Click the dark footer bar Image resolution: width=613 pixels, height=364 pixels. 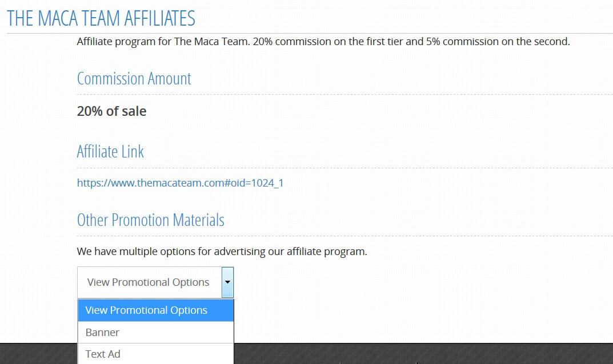(x=423, y=354)
